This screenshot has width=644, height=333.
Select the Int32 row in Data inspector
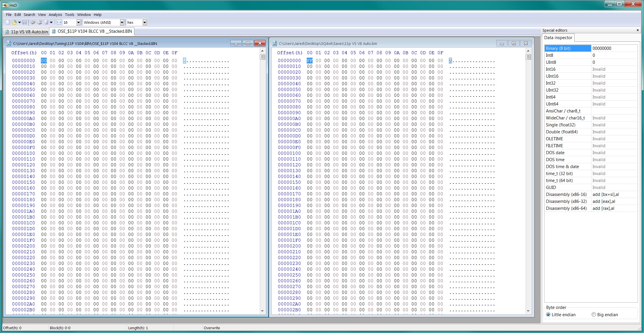591,83
